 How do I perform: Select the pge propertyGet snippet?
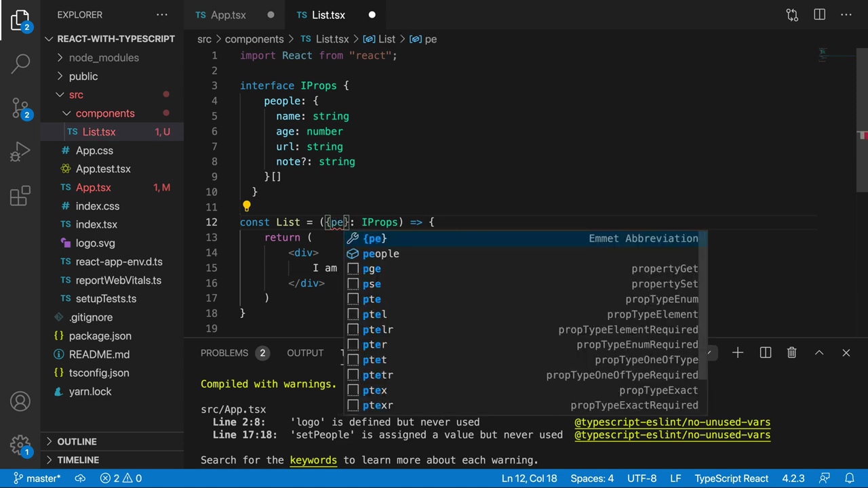[526, 268]
